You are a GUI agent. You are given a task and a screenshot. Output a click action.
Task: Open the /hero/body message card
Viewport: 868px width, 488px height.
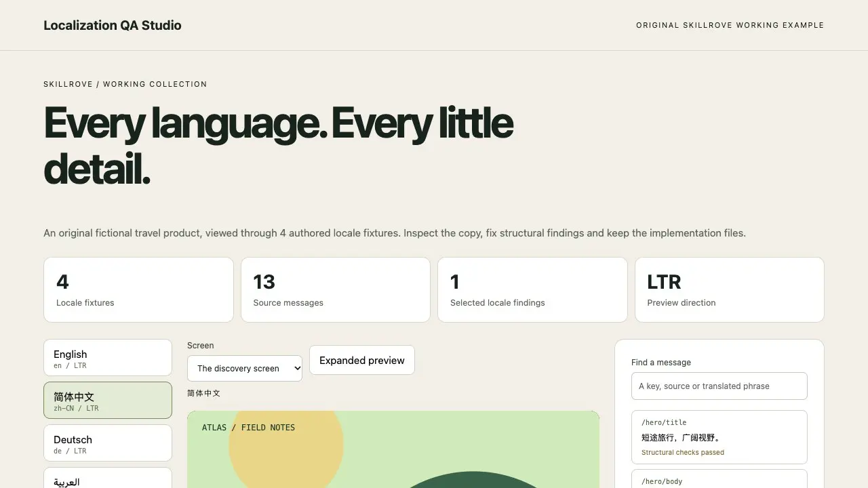tap(719, 479)
